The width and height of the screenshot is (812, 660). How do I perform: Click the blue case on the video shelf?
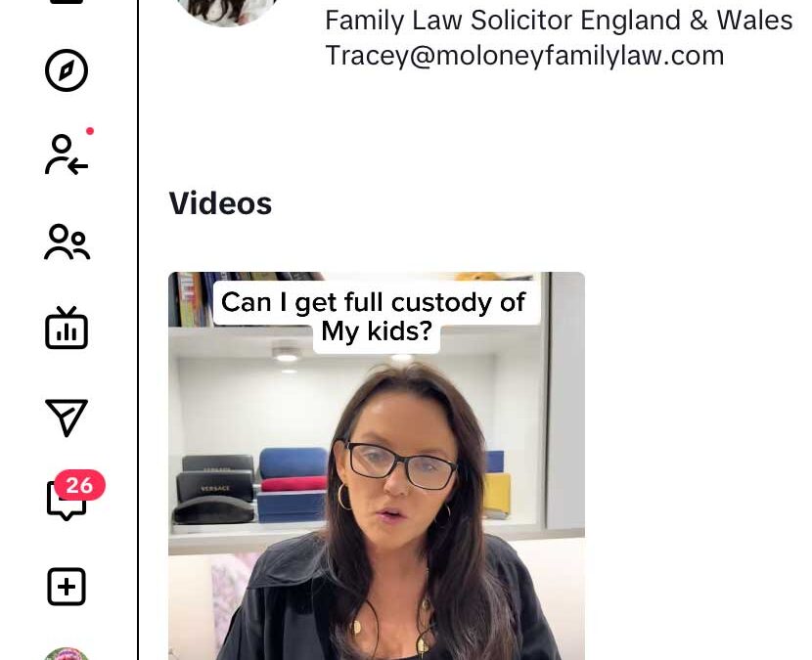293,462
